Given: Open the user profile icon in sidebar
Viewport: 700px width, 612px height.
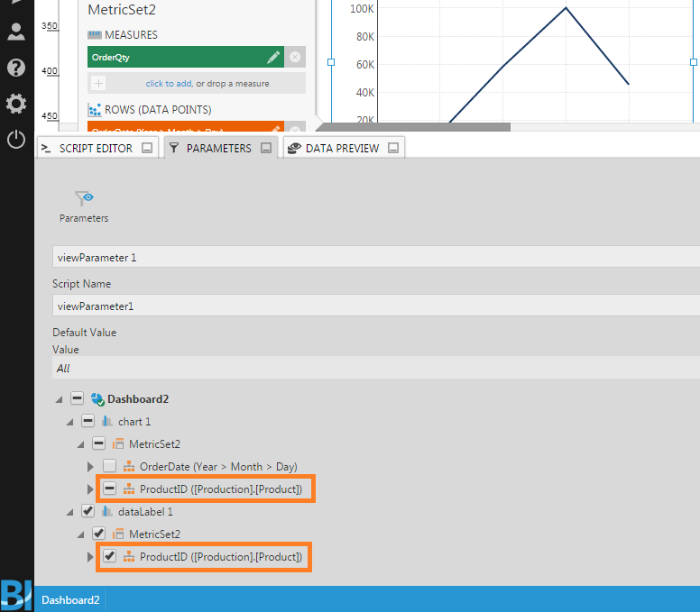Looking at the screenshot, I should point(16,32).
